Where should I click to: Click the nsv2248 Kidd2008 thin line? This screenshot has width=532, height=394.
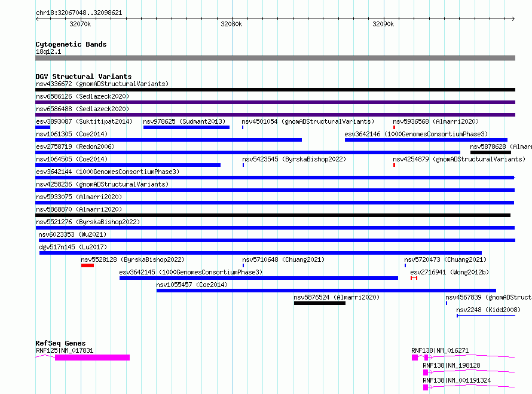click(x=486, y=316)
